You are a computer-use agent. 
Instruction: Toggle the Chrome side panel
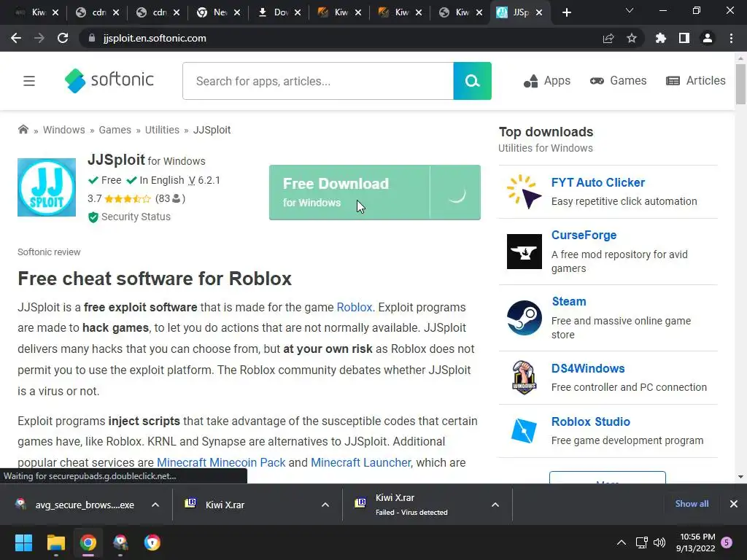(x=684, y=38)
